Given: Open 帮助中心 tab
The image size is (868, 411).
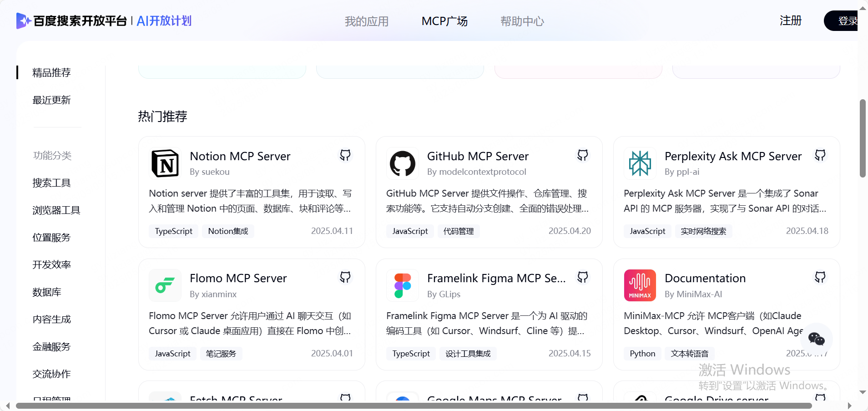Looking at the screenshot, I should point(522,21).
